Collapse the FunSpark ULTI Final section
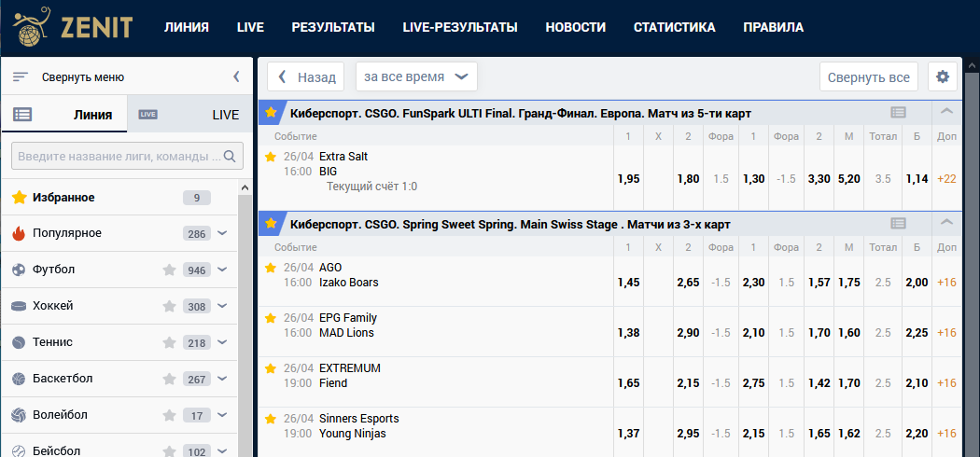The width and height of the screenshot is (980, 457). 947,112
